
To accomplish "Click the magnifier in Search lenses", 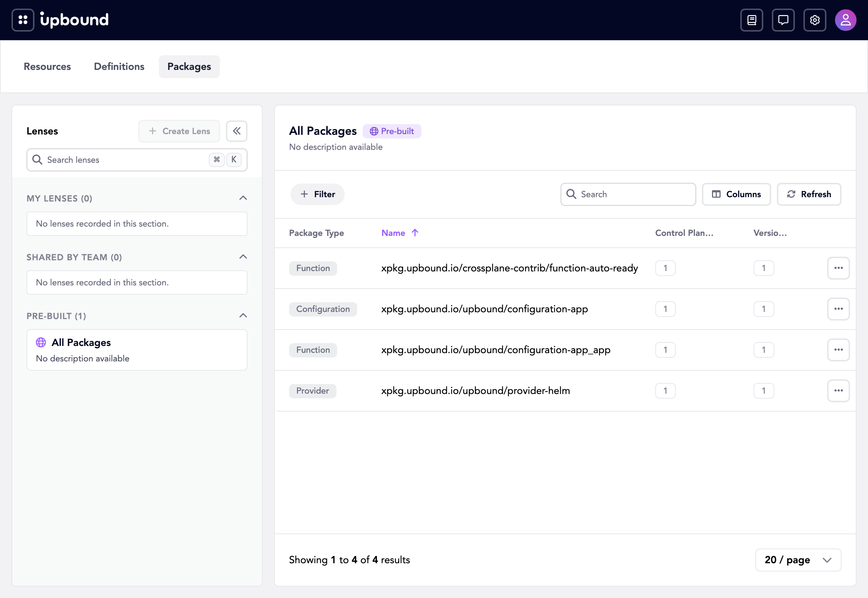I will click(x=37, y=160).
